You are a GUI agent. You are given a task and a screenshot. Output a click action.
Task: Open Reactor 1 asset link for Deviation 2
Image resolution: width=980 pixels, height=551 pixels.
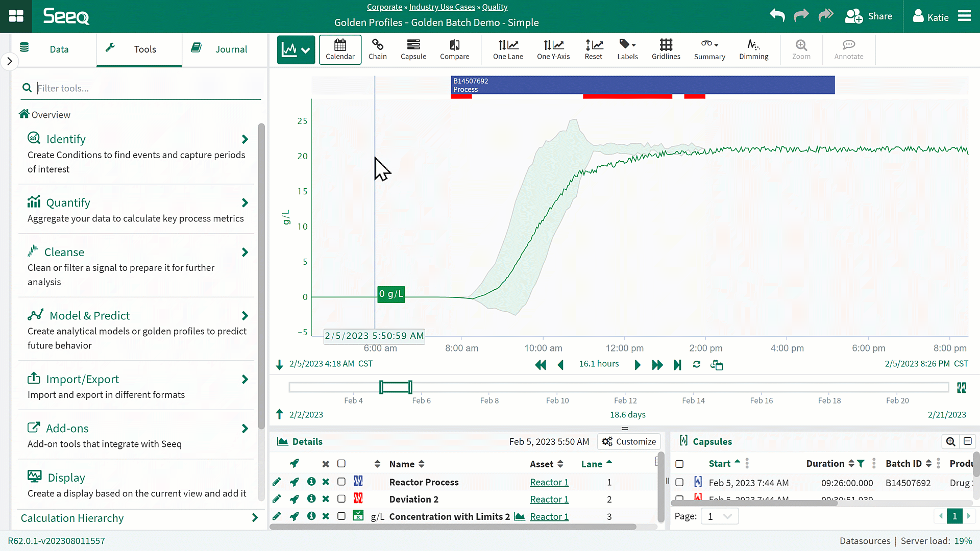click(x=549, y=499)
